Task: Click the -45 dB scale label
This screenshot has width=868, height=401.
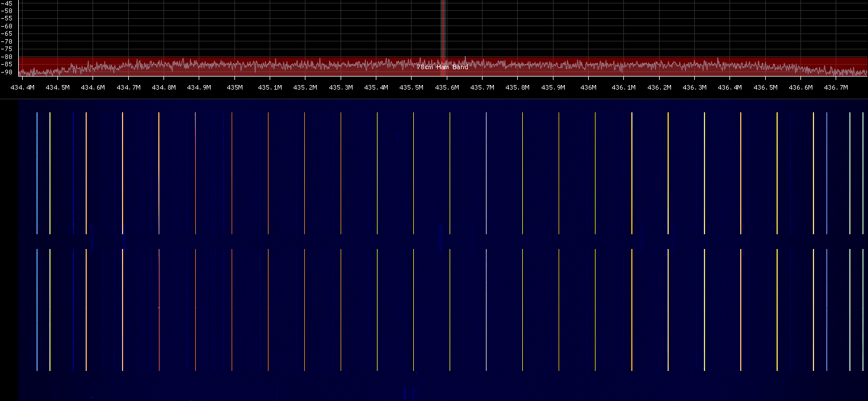Action: pos(7,3)
